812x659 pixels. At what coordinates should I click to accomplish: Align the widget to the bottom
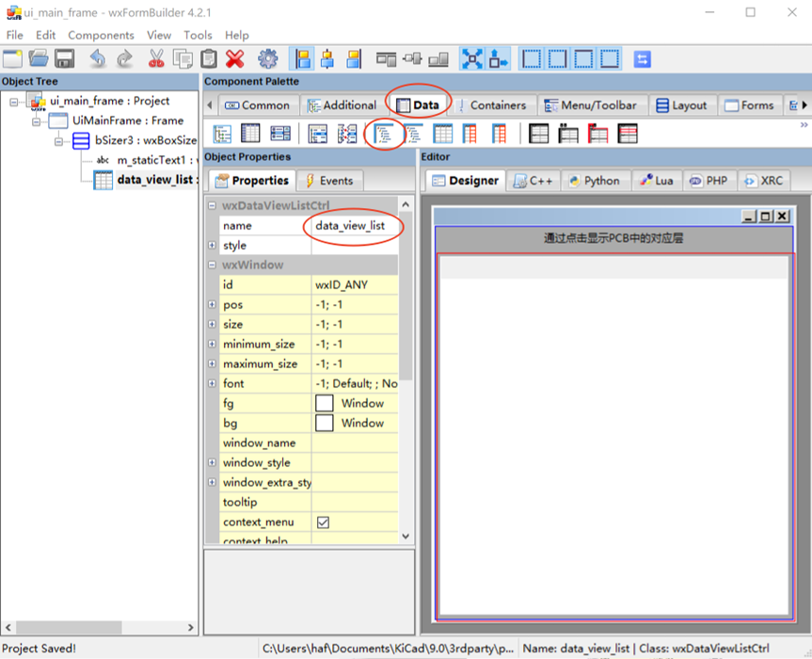pyautogui.click(x=438, y=59)
